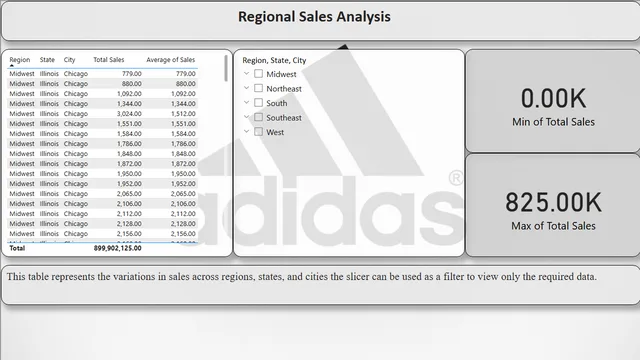The width and height of the screenshot is (640, 360).
Task: Select the 2,156.00 Total Sales cell
Action: coord(129,234)
